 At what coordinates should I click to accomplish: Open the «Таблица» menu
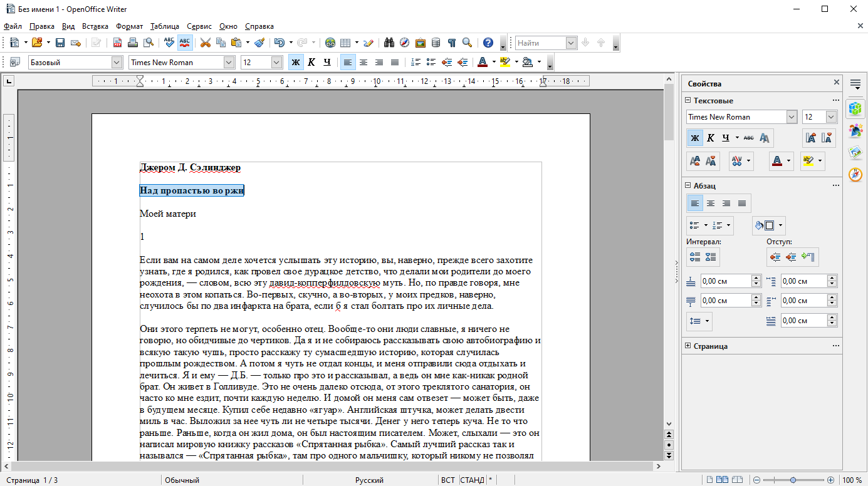(165, 26)
